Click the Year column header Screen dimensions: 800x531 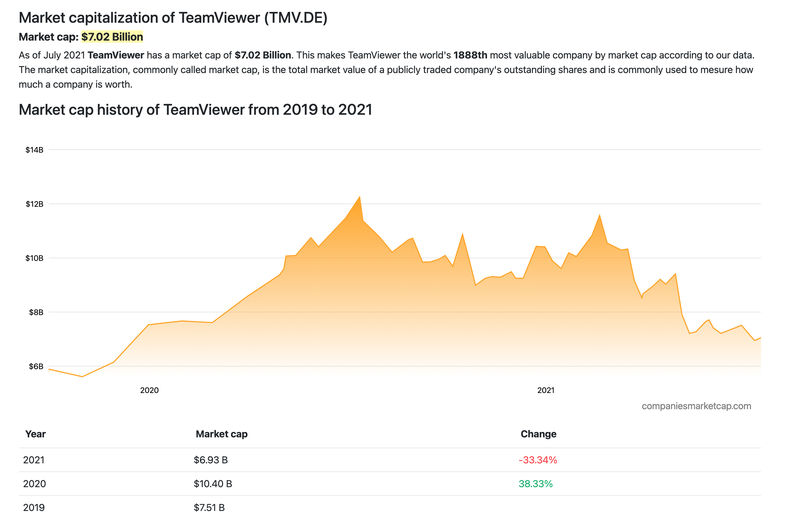[x=35, y=434]
